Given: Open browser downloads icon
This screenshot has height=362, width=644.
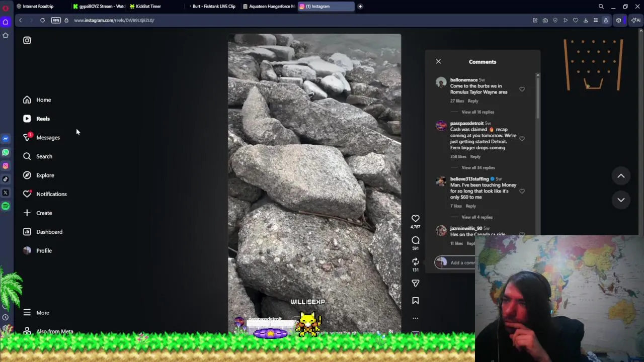Looking at the screenshot, I should pyautogui.click(x=586, y=20).
